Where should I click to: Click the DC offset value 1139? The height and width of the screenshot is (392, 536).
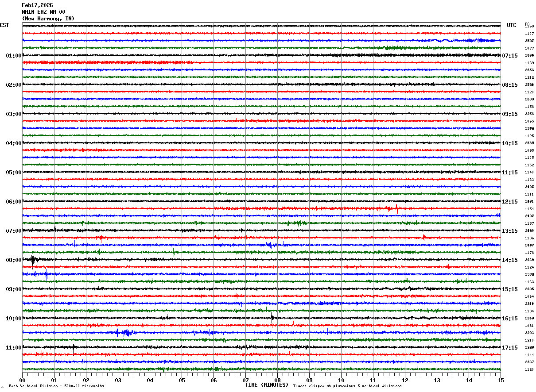[x=529, y=63]
